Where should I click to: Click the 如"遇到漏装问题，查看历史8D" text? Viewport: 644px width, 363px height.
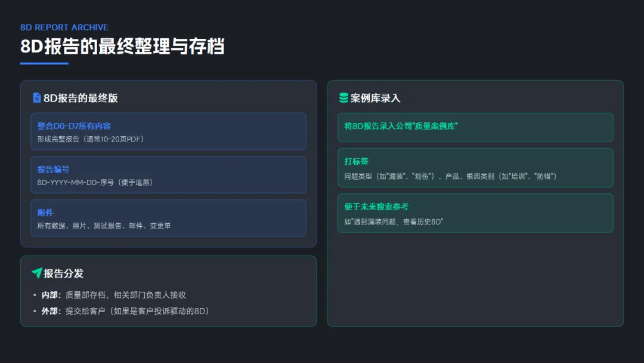(x=394, y=222)
